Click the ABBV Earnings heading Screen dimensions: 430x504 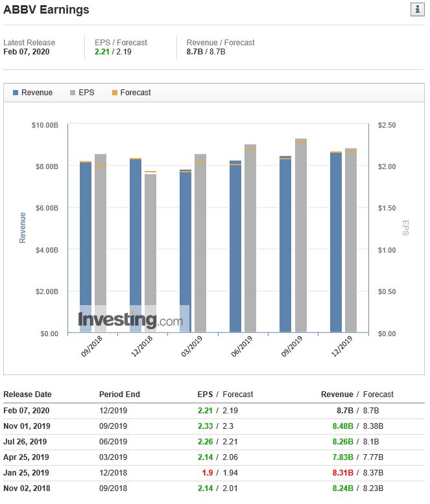46,10
